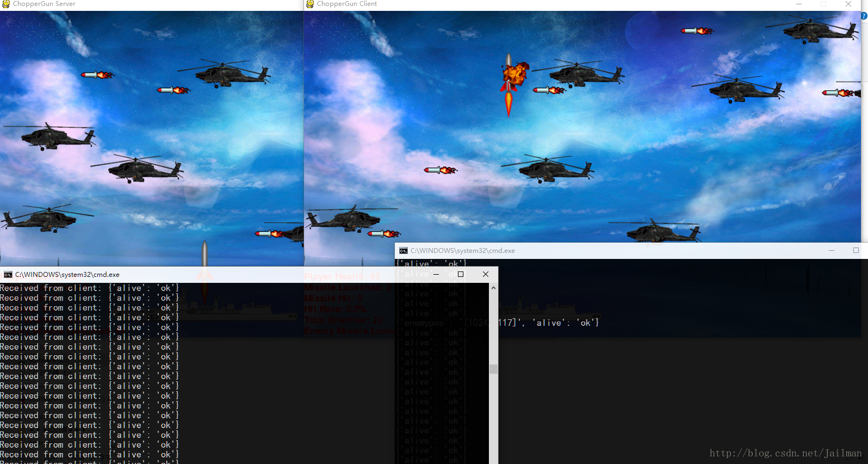Close the ChopperGun Client window
Screen dimensions: 868x464
(x=848, y=4)
